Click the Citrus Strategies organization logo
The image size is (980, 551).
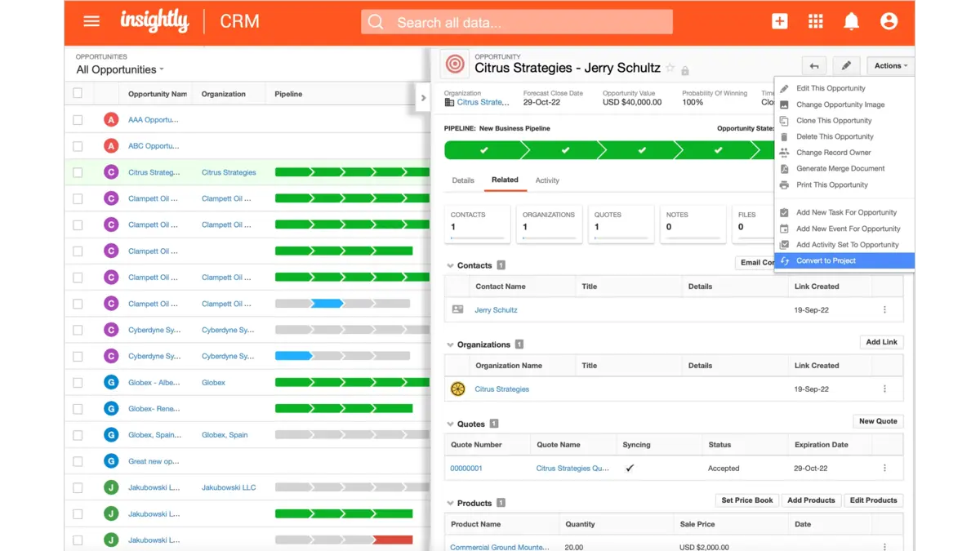(458, 389)
